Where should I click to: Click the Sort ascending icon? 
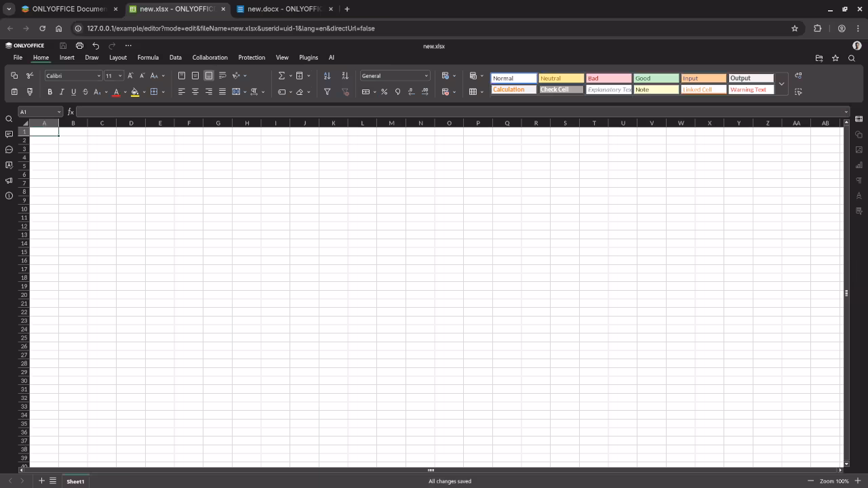(327, 75)
